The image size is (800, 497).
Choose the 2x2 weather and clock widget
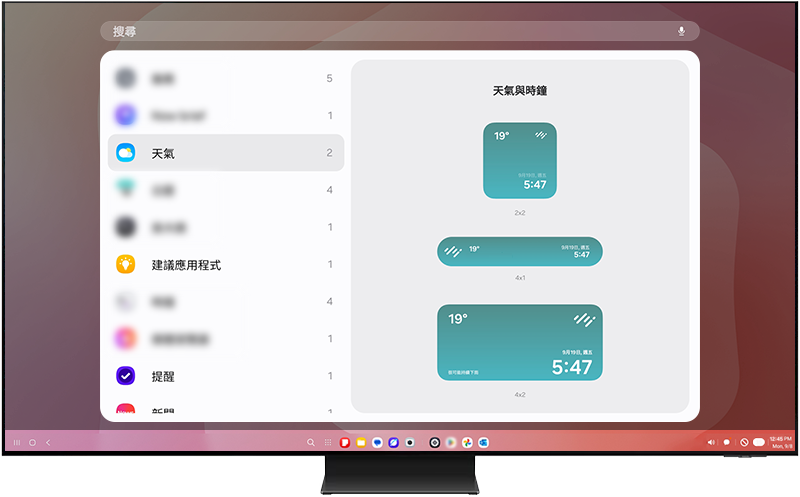[520, 161]
